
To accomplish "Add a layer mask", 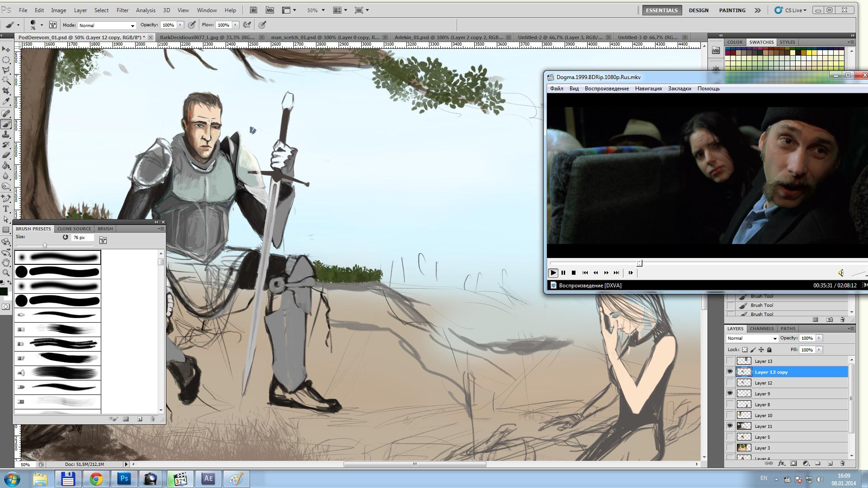I will point(793,464).
